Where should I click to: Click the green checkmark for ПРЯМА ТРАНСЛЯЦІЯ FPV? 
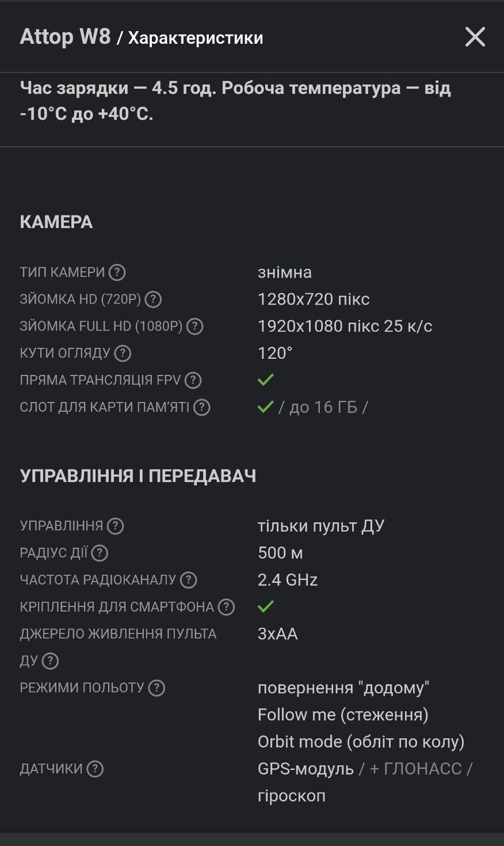point(266,380)
